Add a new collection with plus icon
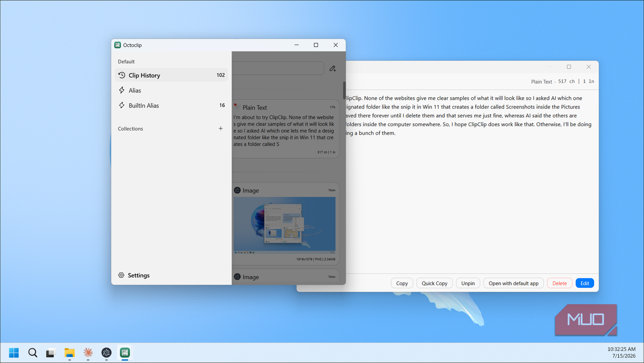The image size is (644, 363). [220, 129]
